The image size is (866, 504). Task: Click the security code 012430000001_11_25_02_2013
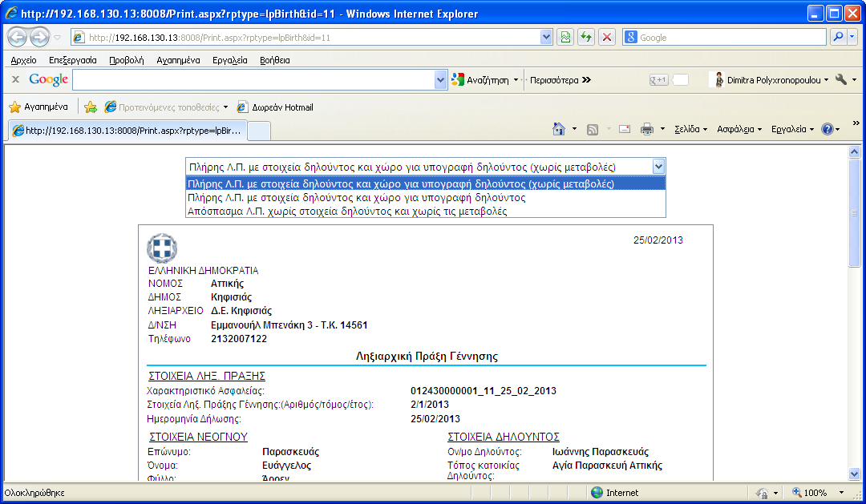[484, 391]
